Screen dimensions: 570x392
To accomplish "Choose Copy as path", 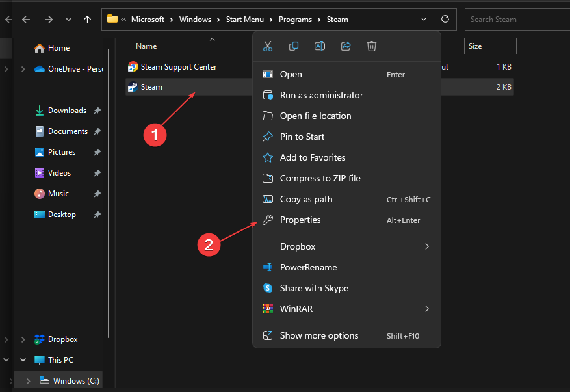I will tap(346, 200).
